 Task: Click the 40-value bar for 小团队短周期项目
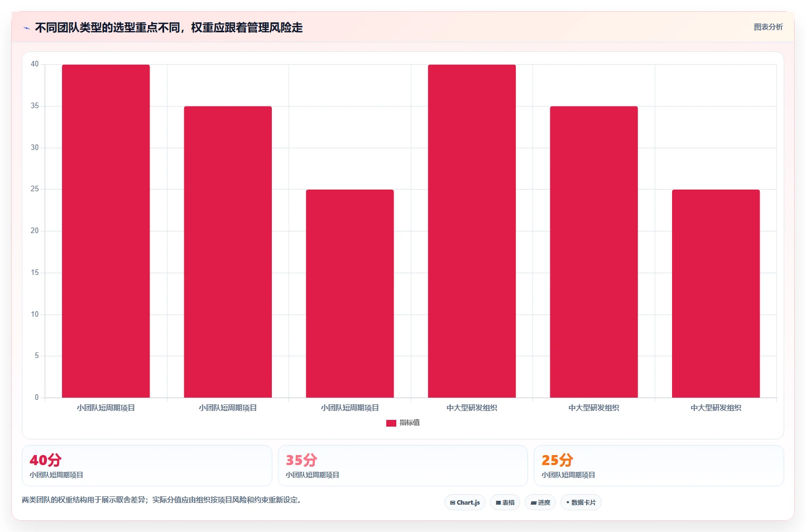click(x=106, y=231)
